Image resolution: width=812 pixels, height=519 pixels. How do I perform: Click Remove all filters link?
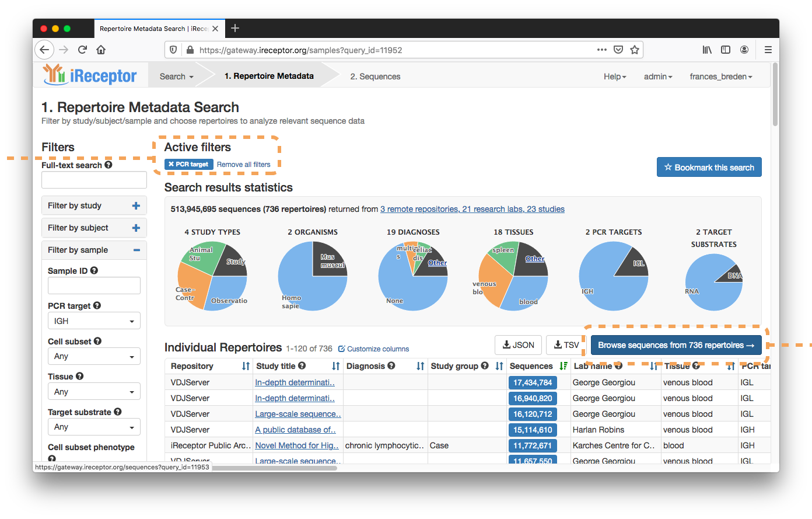point(244,165)
